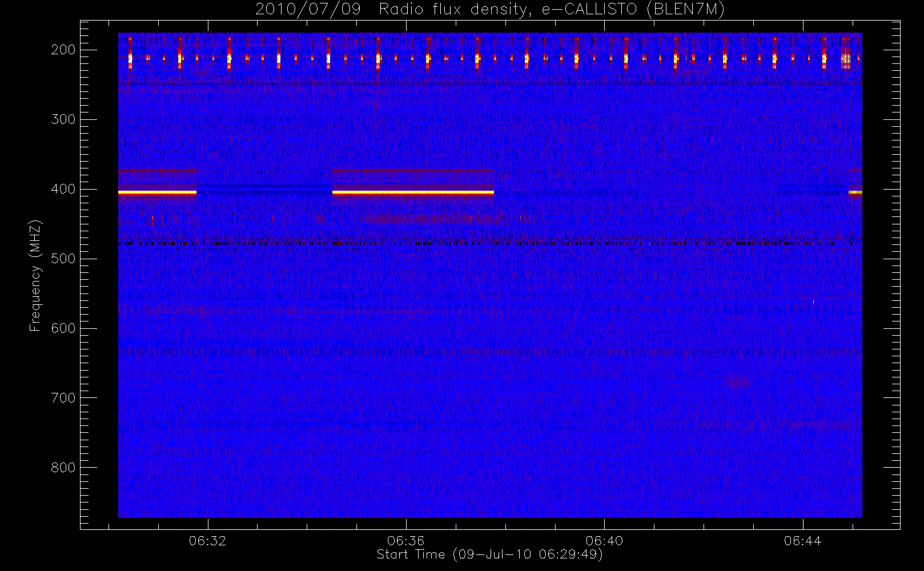This screenshot has width=924, height=571.
Task: Click the 600 frequency tick label
Action: [63, 328]
